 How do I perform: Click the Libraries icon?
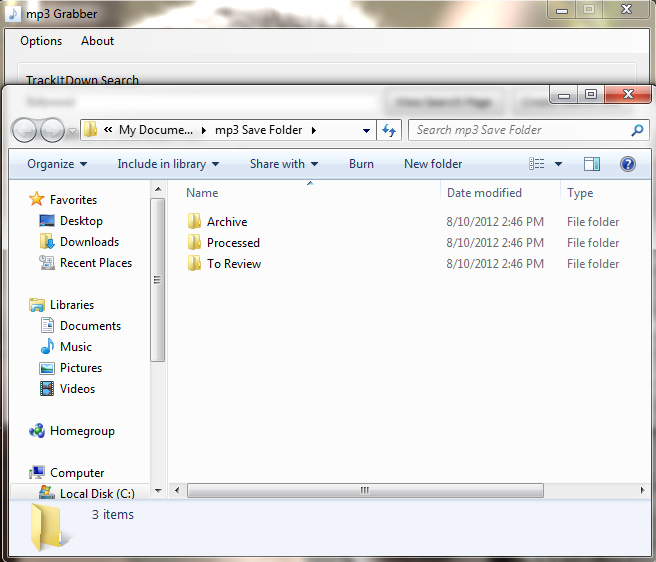(37, 305)
